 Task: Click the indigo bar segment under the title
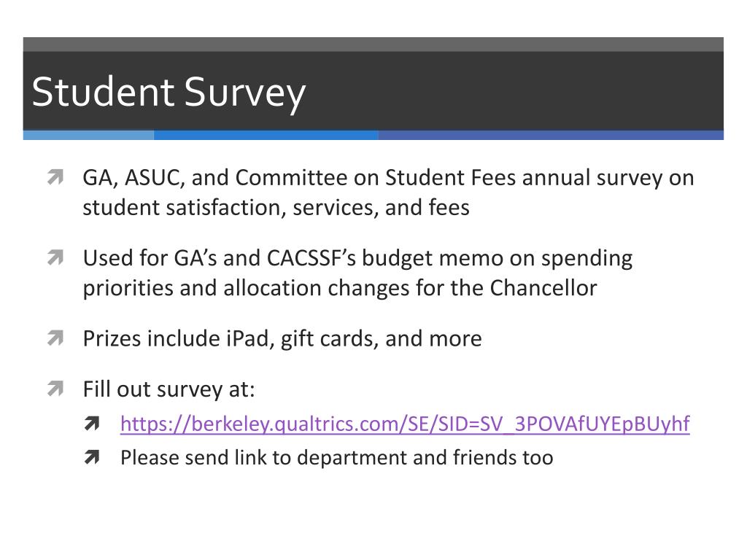[x=551, y=135]
